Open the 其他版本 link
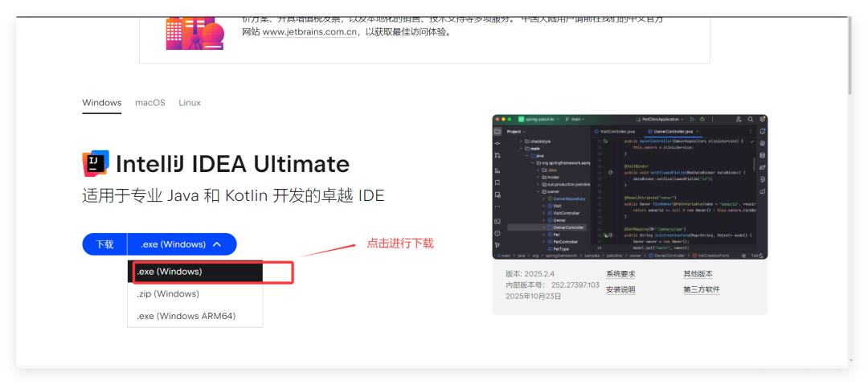The width and height of the screenshot is (868, 385). pyautogui.click(x=698, y=273)
